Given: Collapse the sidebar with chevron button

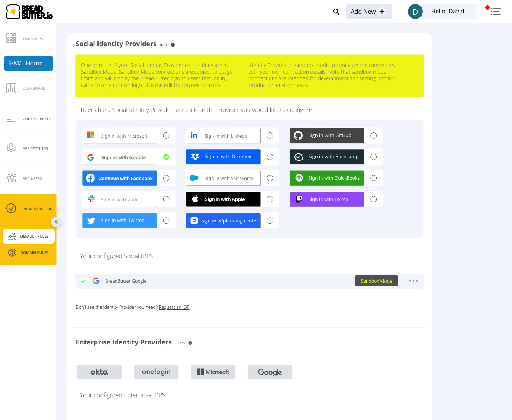Looking at the screenshot, I should tap(56, 222).
